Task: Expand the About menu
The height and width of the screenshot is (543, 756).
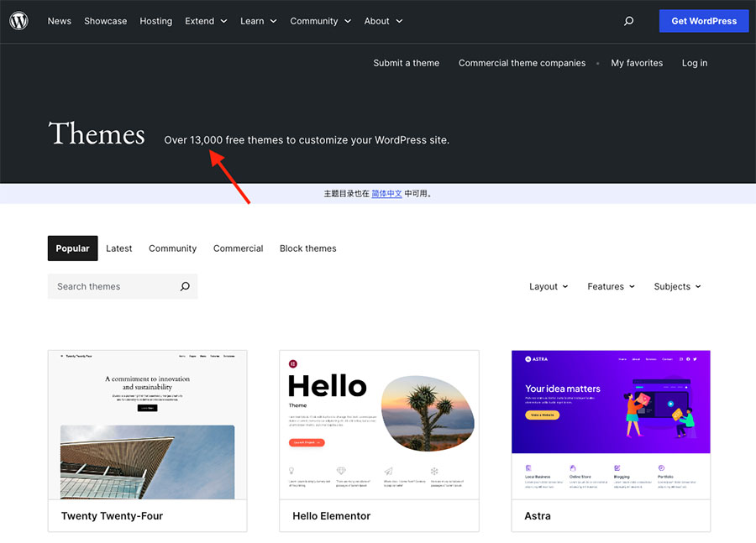Action: (x=383, y=21)
